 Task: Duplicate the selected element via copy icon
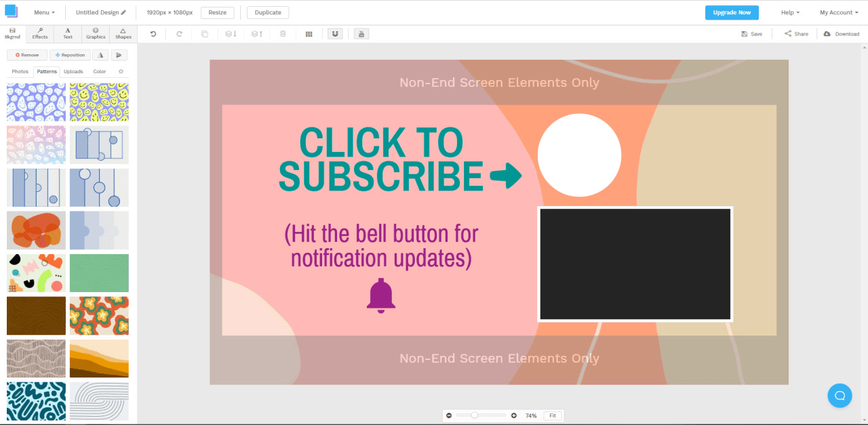[205, 33]
